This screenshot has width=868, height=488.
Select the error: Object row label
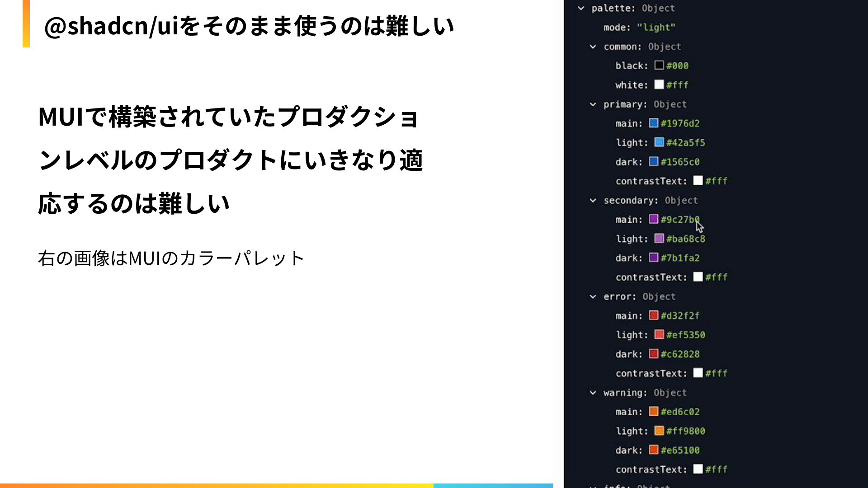[x=639, y=297]
